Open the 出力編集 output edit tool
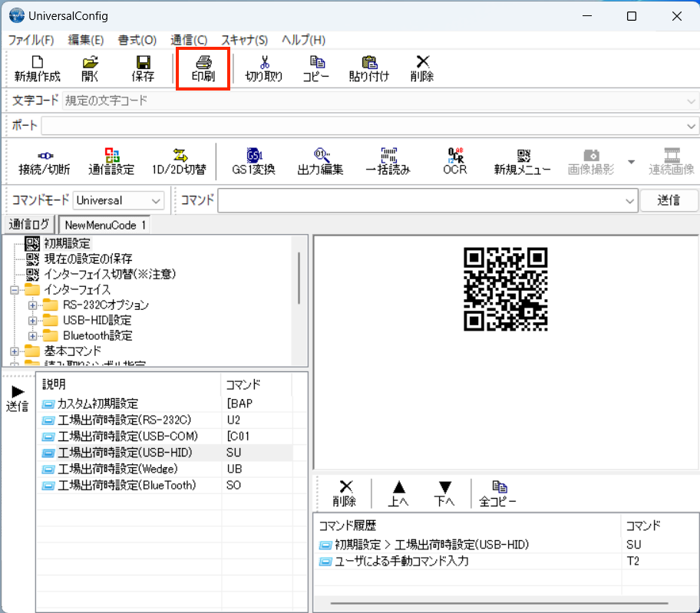 [x=320, y=161]
